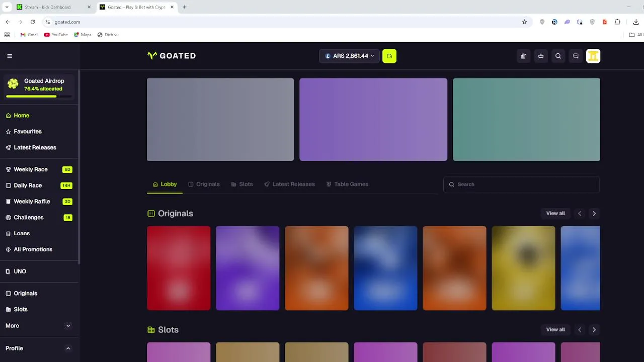Image resolution: width=644 pixels, height=362 pixels.
Task: Open the hamburger sidebar menu icon
Action: coord(10,56)
